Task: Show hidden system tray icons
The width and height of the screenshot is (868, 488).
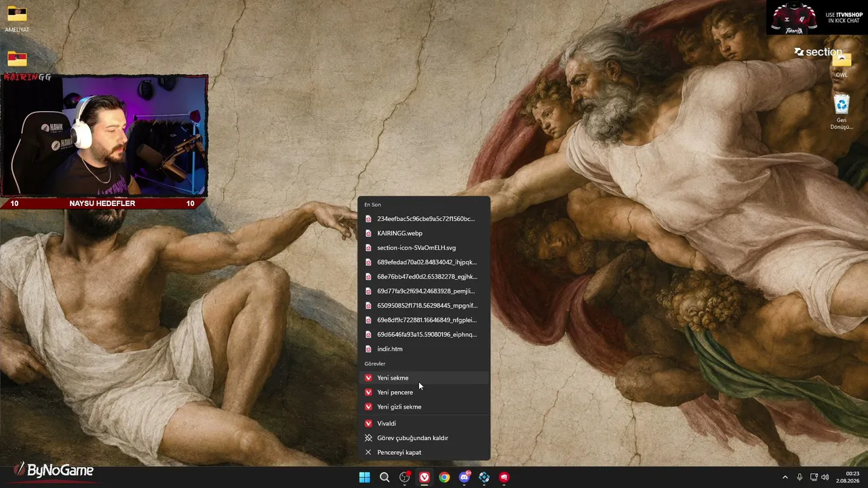Action: pyautogui.click(x=785, y=477)
